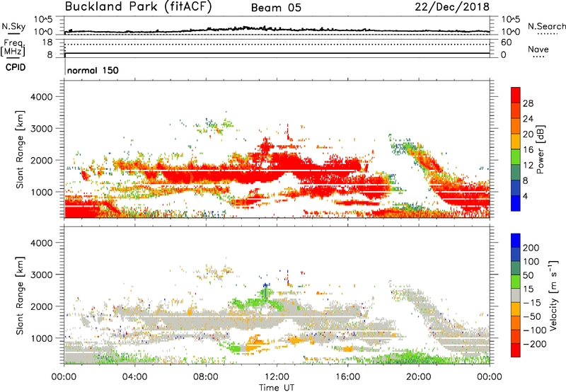The height and width of the screenshot is (392, 566).
Task: Select the 2000 tick in velocity panel
Action: pos(42,306)
